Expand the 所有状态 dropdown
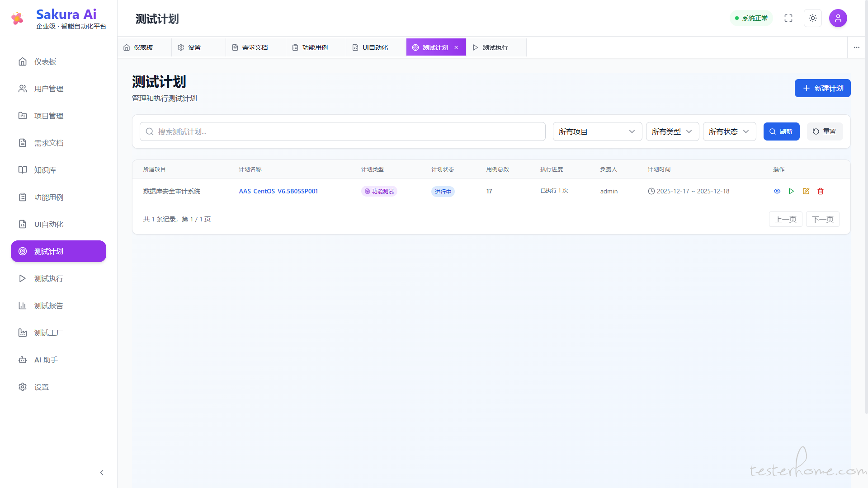This screenshot has height=488, width=868. click(x=729, y=131)
